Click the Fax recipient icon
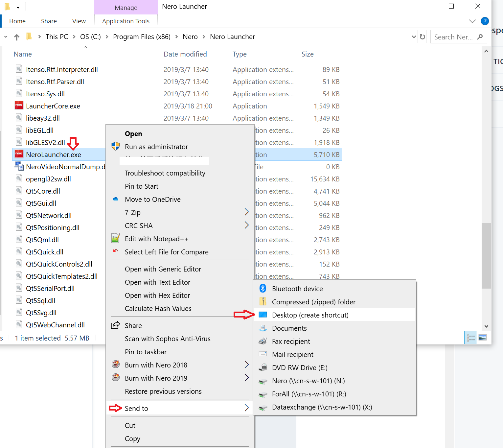The height and width of the screenshot is (448, 503). coord(263,341)
